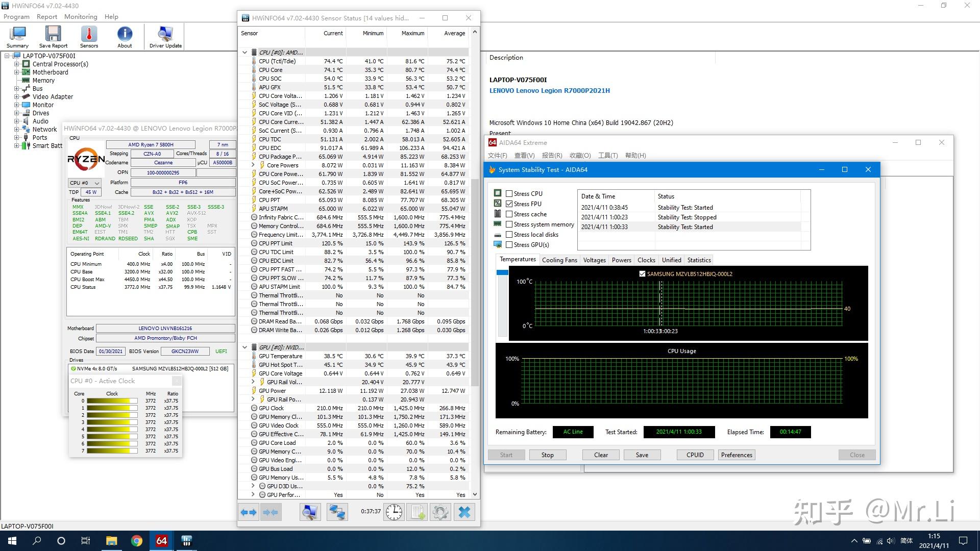Viewport: 980px width, 551px height.
Task: Enable Stress local disks checkbox
Action: coord(509,235)
